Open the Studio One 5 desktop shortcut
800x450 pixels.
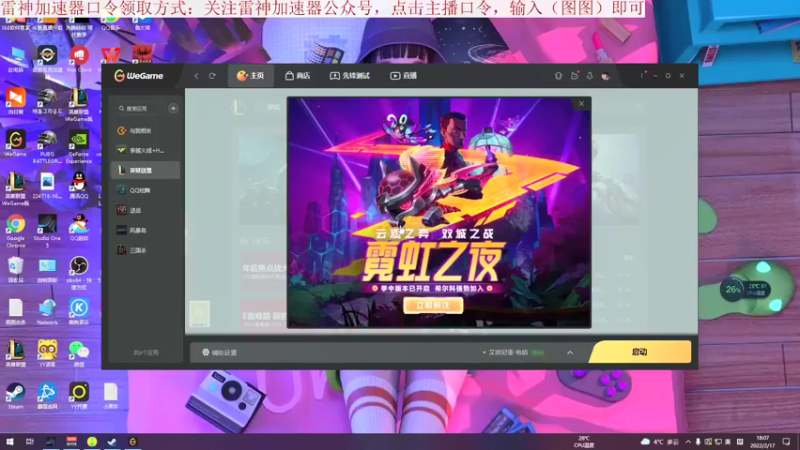tap(47, 231)
